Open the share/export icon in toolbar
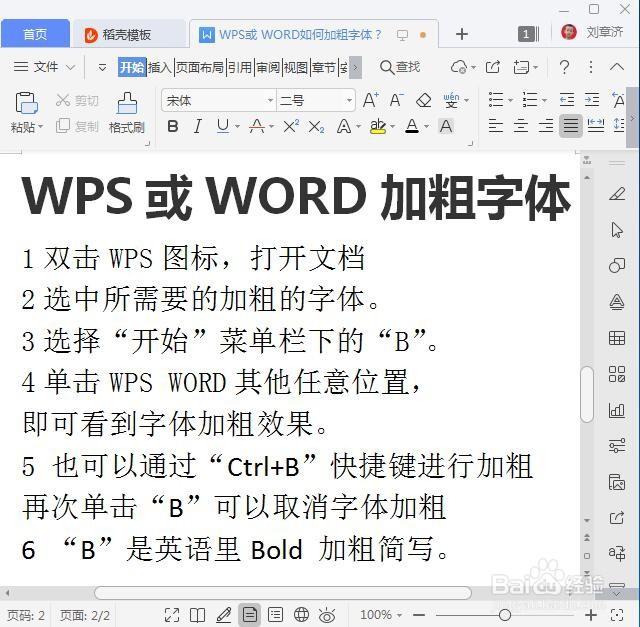 click(x=493, y=67)
